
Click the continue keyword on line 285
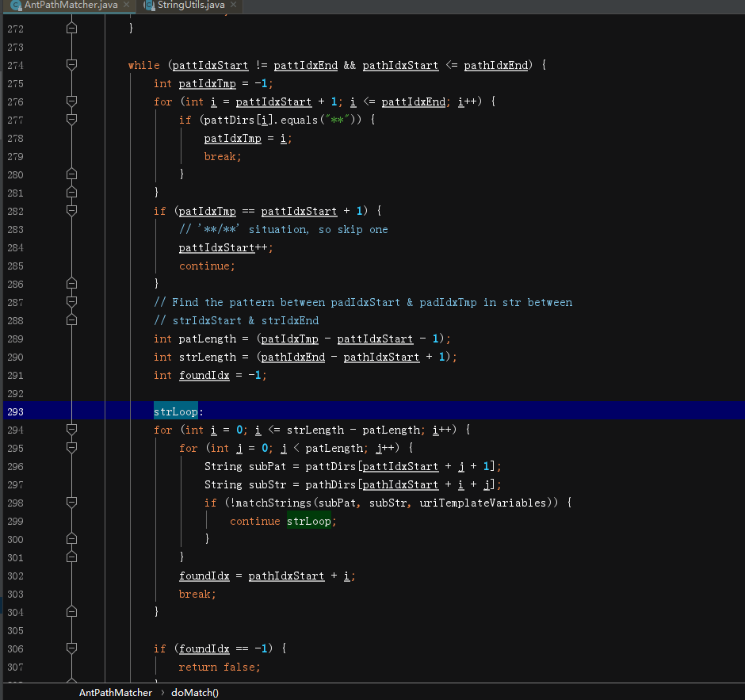click(x=204, y=266)
